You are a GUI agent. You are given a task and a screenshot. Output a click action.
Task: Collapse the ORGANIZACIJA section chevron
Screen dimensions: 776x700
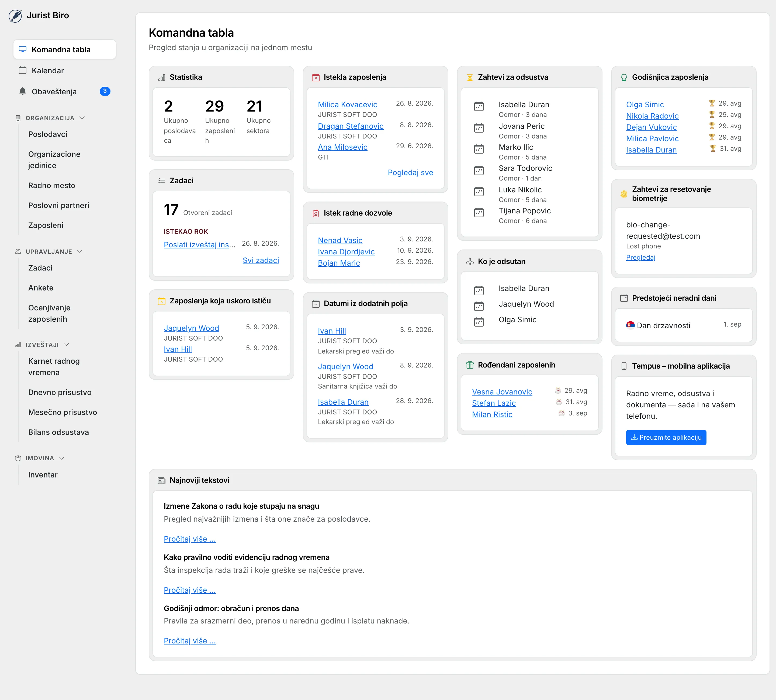click(82, 118)
